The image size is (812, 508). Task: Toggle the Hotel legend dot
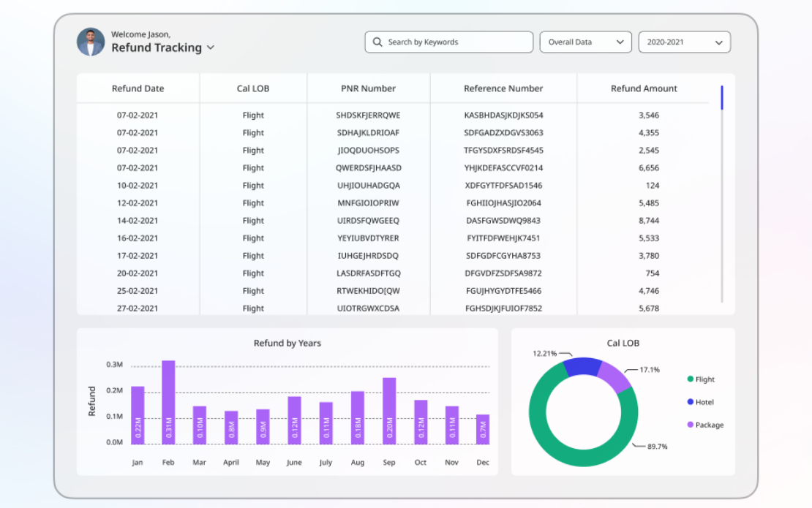pos(691,402)
